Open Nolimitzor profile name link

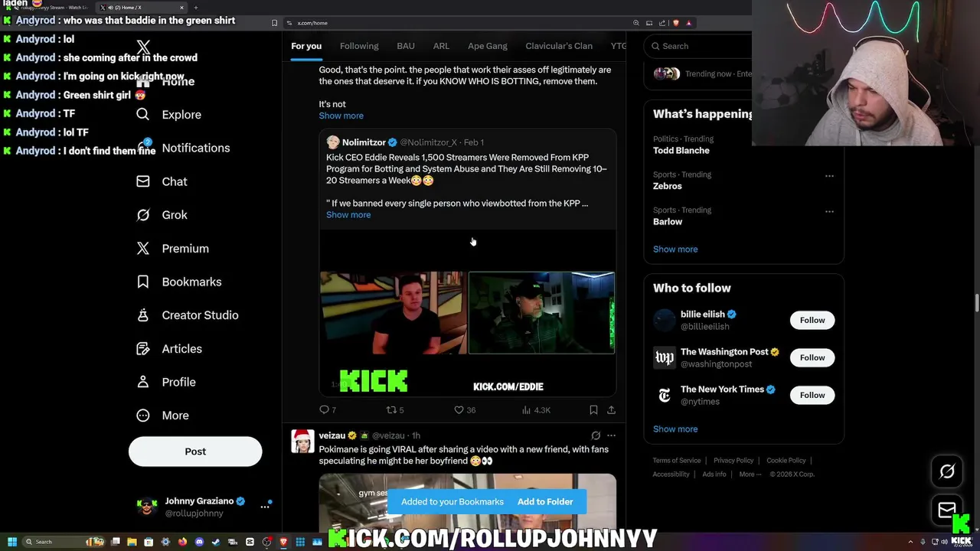pos(364,142)
